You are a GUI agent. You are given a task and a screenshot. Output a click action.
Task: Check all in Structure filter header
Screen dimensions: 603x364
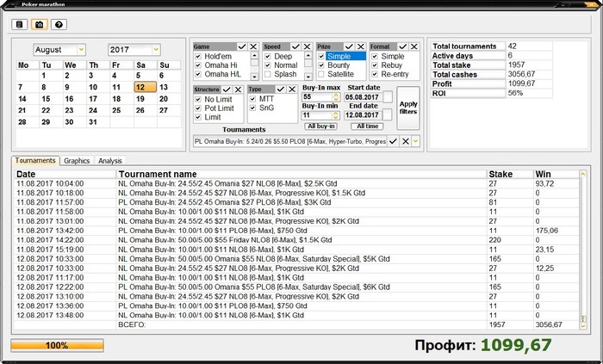click(227, 89)
